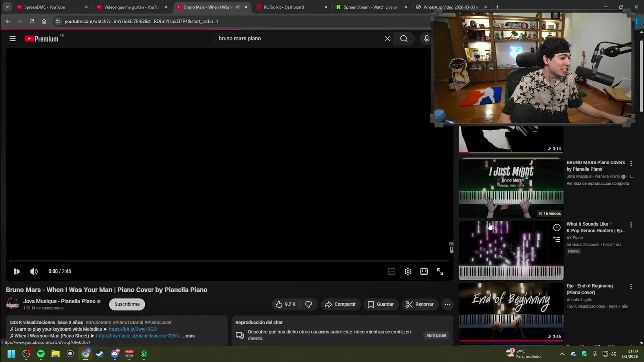The width and height of the screenshot is (644, 362).
Task: Subscribe via Suscribirme button
Action: (x=127, y=304)
